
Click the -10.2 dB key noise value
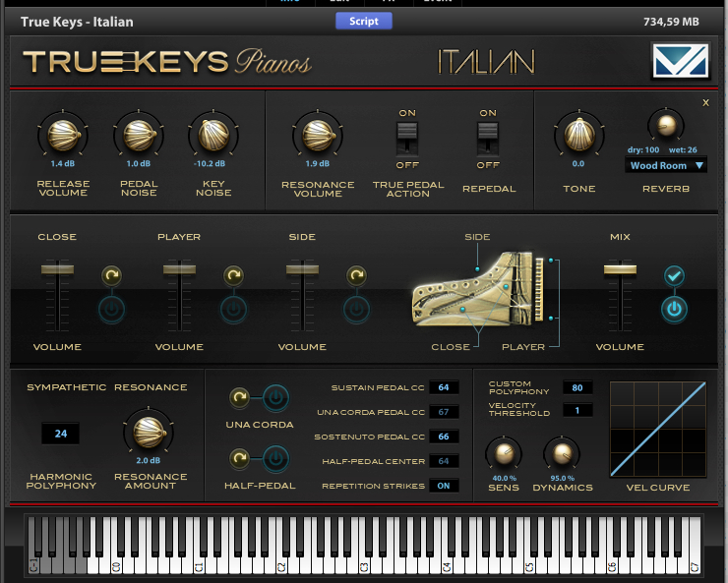click(210, 164)
